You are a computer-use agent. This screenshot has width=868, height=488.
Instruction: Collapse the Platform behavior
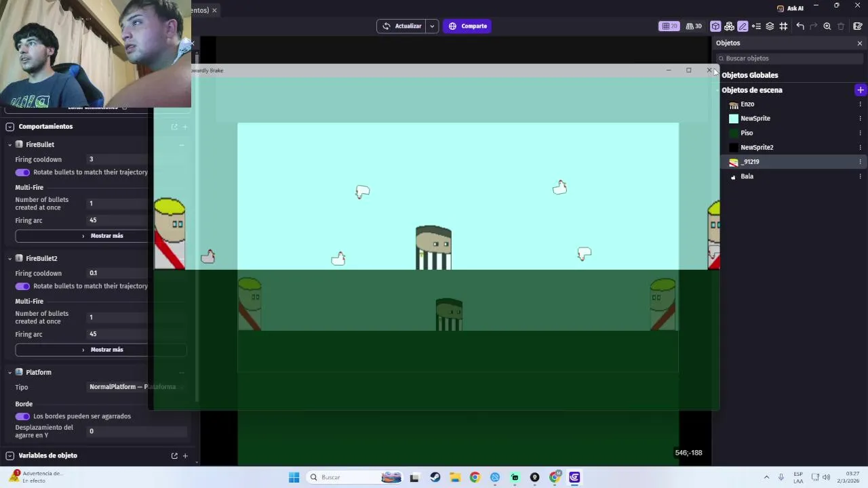click(9, 372)
